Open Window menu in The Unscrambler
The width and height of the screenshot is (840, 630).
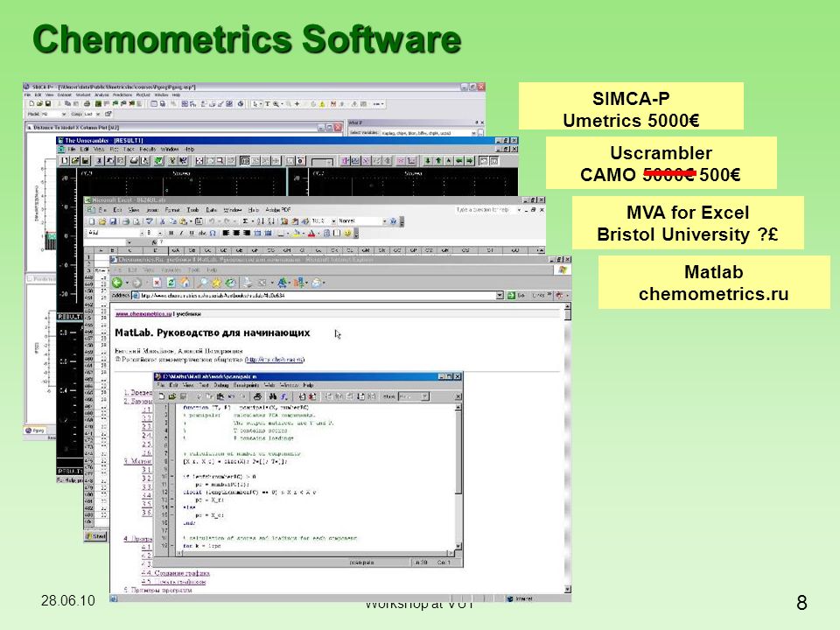tap(170, 149)
